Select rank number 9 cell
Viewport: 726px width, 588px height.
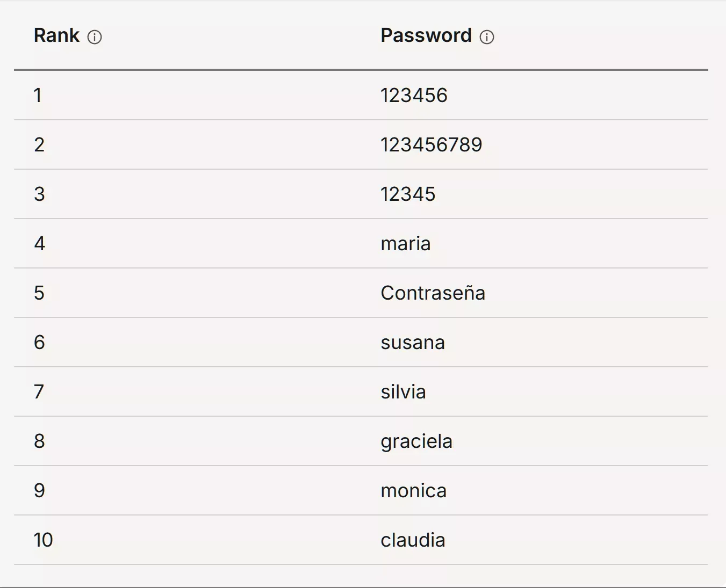point(39,491)
